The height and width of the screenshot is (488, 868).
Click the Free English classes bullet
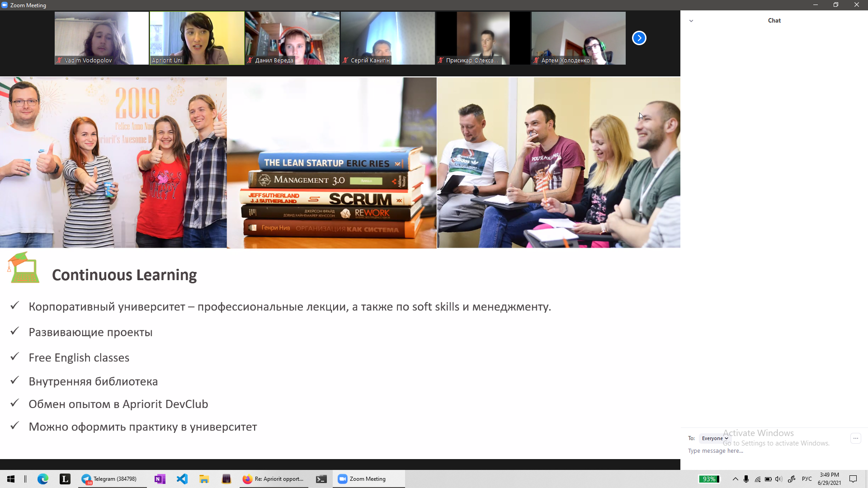pyautogui.click(x=79, y=358)
